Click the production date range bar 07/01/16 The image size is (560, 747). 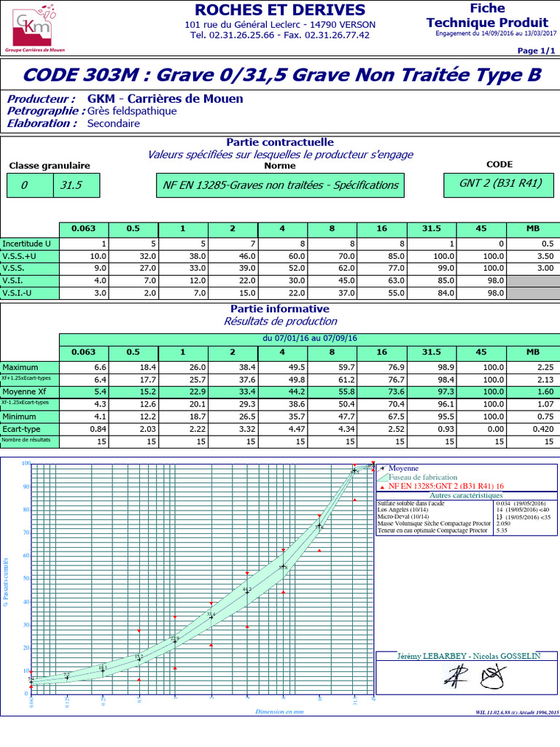point(309,338)
